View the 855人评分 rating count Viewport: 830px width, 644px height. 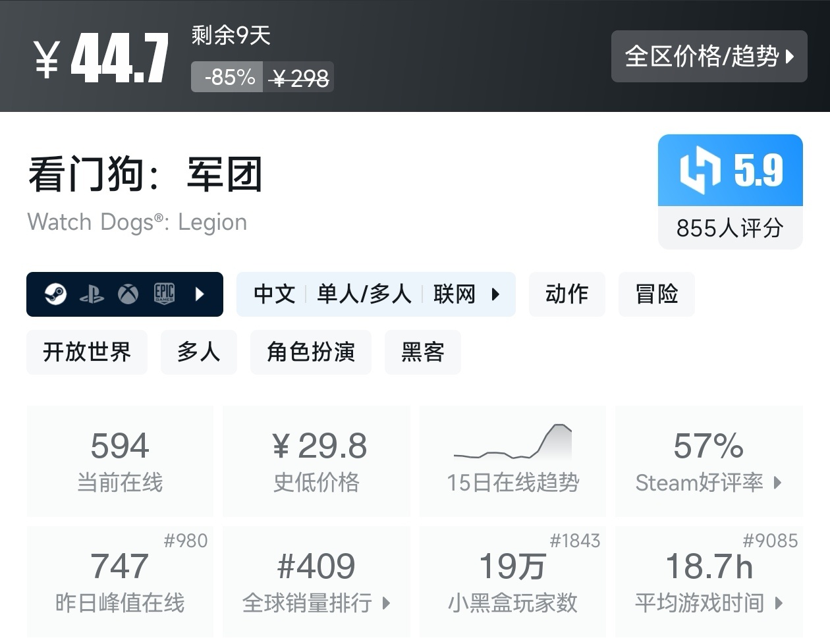(730, 228)
